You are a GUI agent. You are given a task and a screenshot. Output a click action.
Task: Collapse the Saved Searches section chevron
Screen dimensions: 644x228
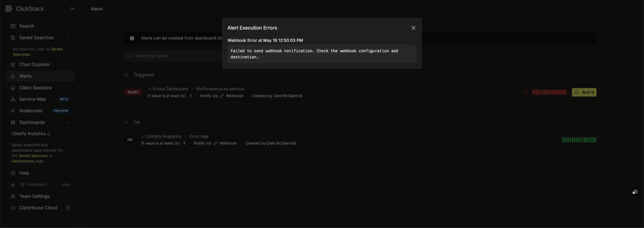(x=68, y=38)
